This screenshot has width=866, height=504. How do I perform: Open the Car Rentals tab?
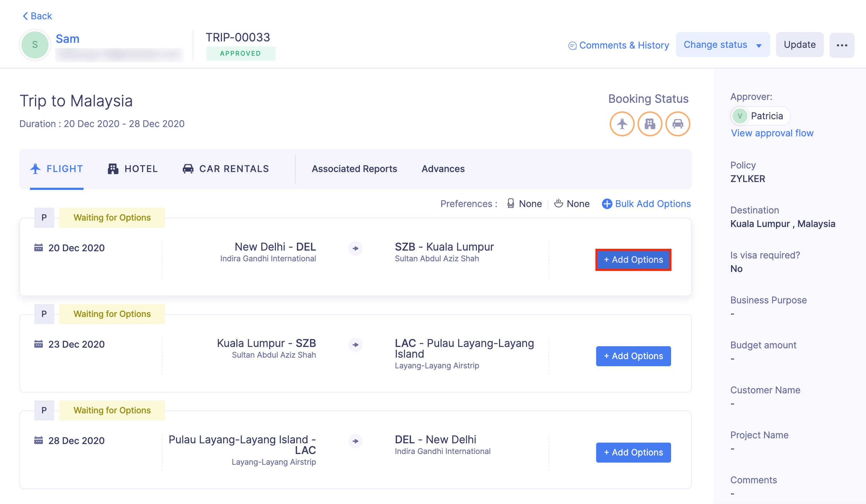tap(226, 169)
